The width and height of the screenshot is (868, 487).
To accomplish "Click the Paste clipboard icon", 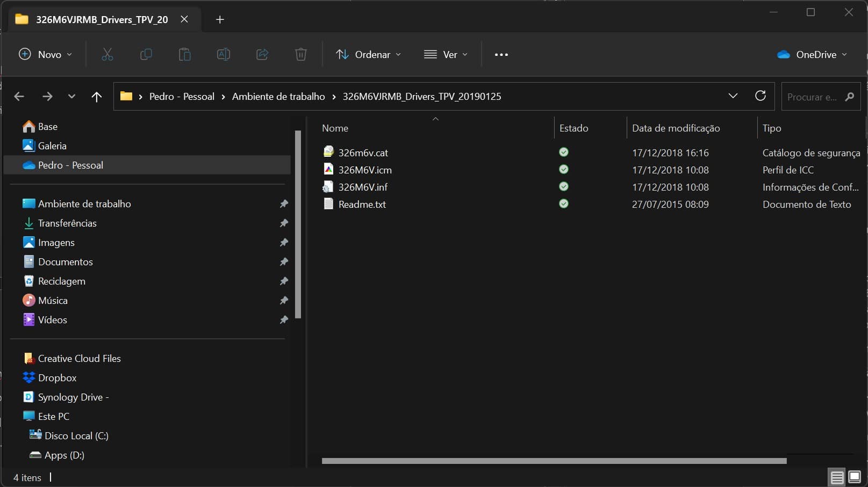I will [x=184, y=54].
